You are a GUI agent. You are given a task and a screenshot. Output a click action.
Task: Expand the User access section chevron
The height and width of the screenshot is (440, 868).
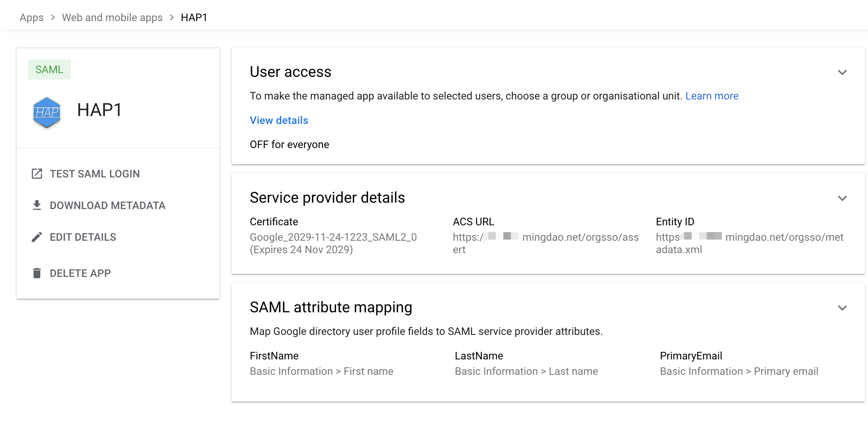coord(842,72)
